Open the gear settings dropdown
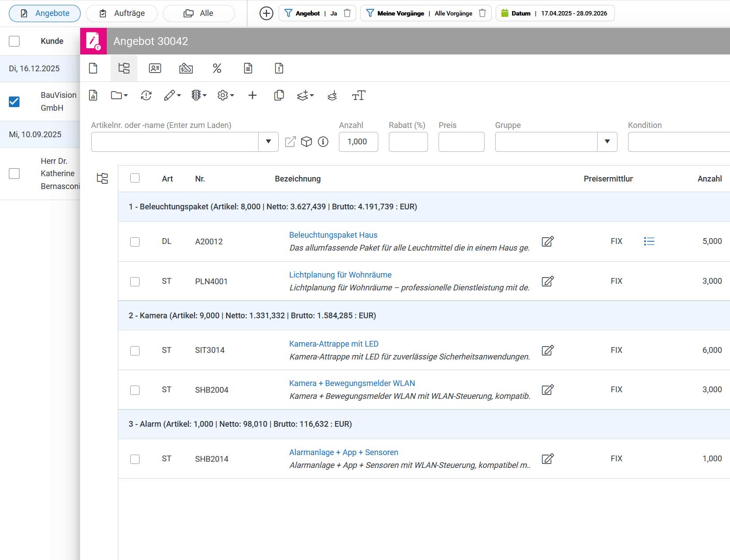Screen dimensions: 730x560 (x=225, y=95)
